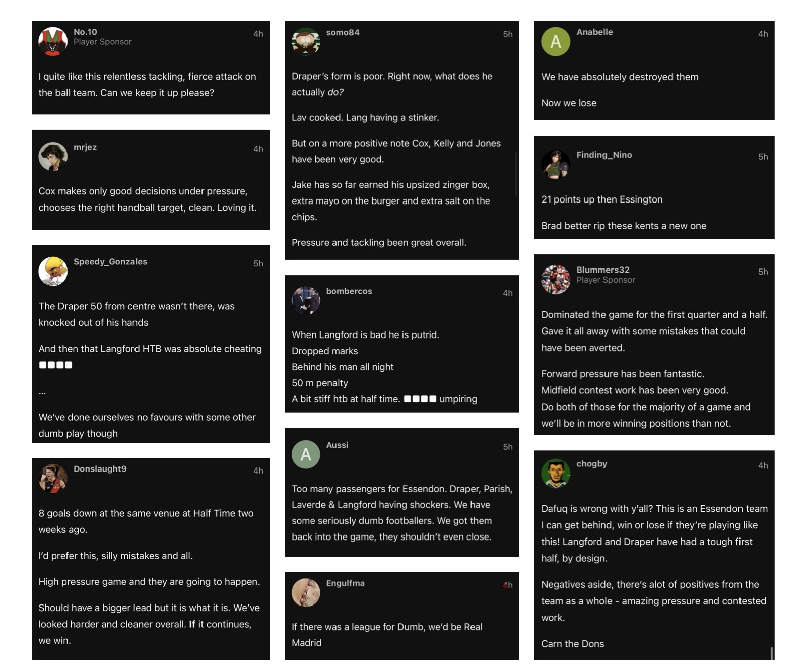Open the Donslaught9 username link
Image resolution: width=807 pixels, height=672 pixels.
click(100, 468)
